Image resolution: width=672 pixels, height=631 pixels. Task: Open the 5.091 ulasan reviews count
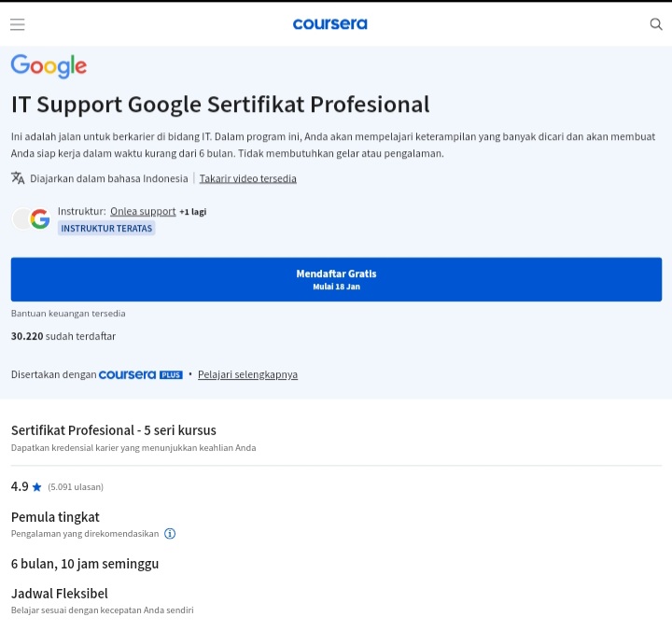76,487
